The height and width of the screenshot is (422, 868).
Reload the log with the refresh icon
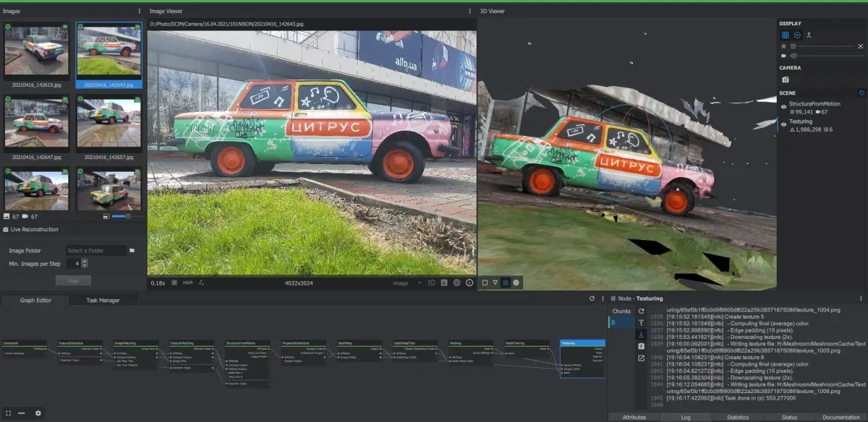(x=641, y=311)
